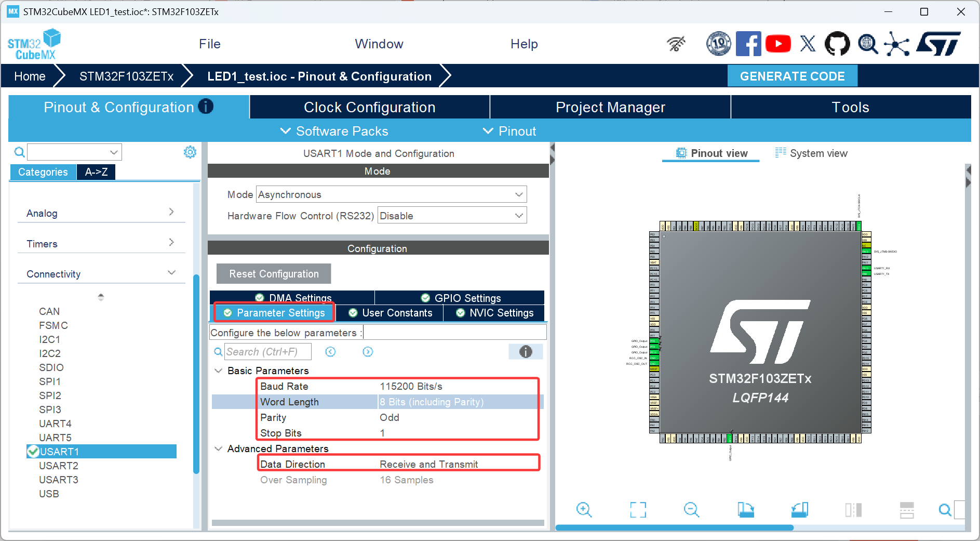Open the category search combo dropdown
Screen dimensions: 980x541
click(x=114, y=152)
